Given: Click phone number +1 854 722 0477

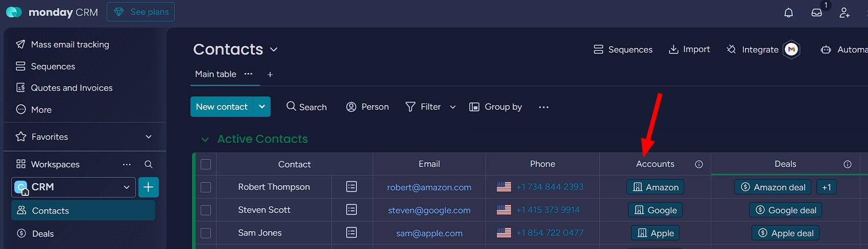Looking at the screenshot, I should [549, 233].
